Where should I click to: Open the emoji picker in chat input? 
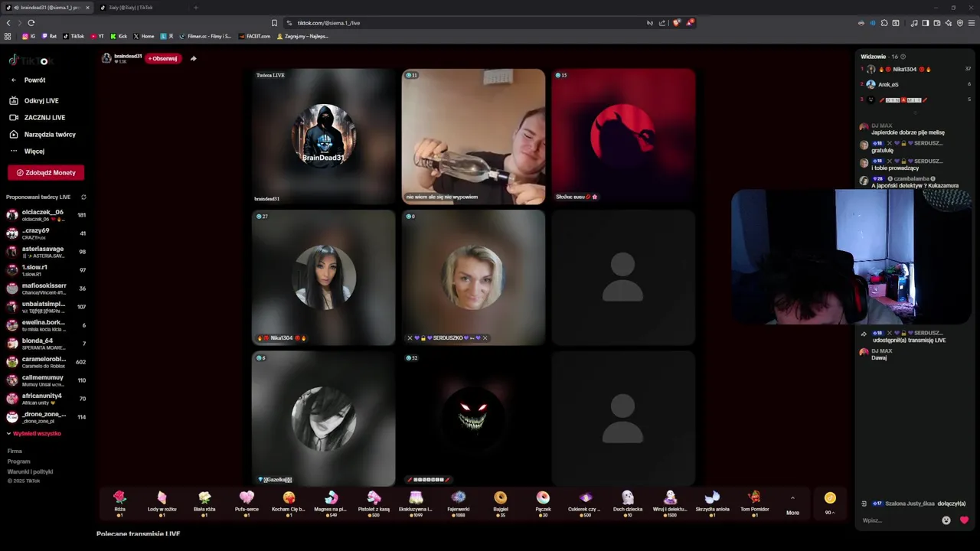[946, 520]
